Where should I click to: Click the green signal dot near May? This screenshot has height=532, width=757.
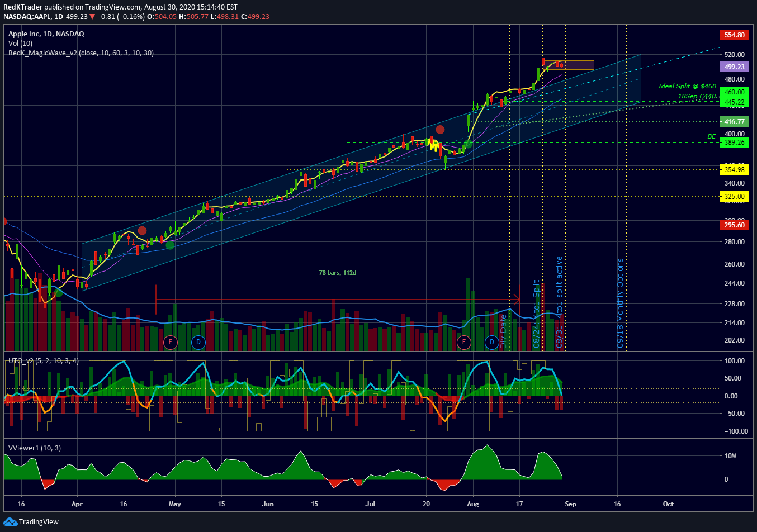coord(170,245)
